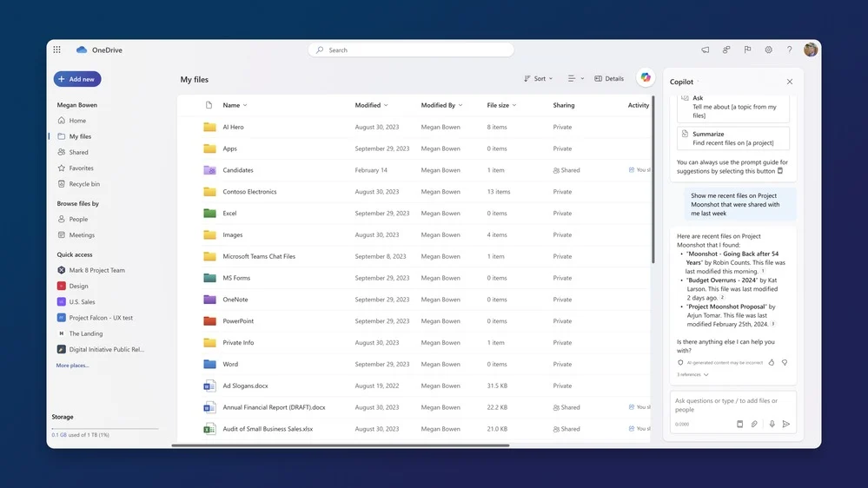Open the Copilot colorful icon
868x488 pixels.
[646, 78]
